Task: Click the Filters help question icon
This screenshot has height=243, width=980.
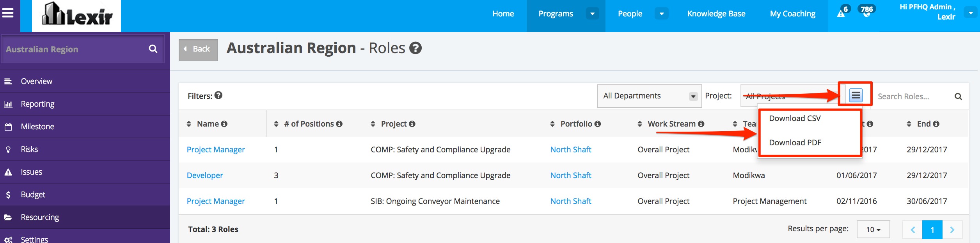Action: [x=218, y=95]
